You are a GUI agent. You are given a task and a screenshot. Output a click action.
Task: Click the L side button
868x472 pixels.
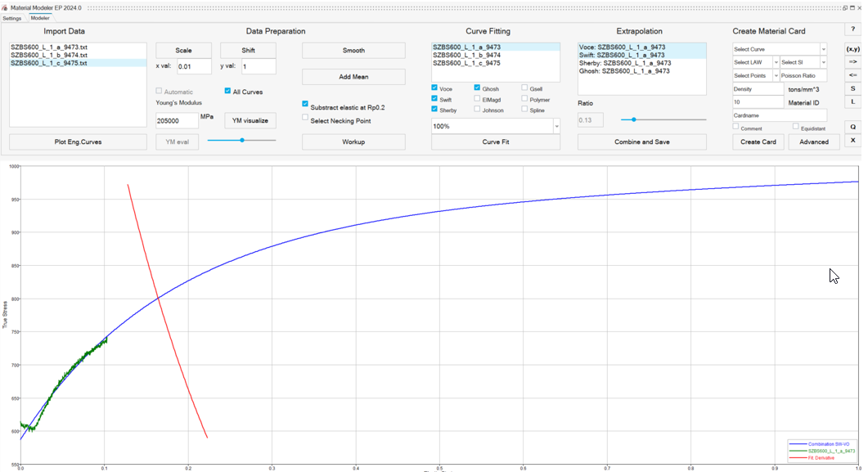(852, 101)
